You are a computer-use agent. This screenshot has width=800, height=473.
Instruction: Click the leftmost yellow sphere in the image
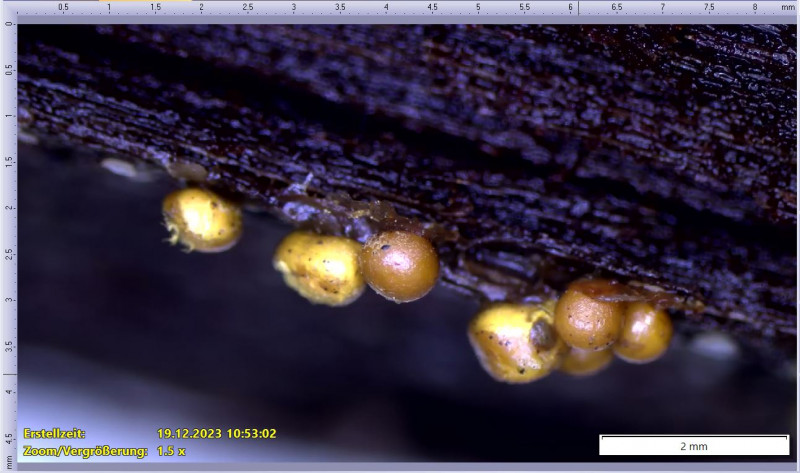[202, 219]
